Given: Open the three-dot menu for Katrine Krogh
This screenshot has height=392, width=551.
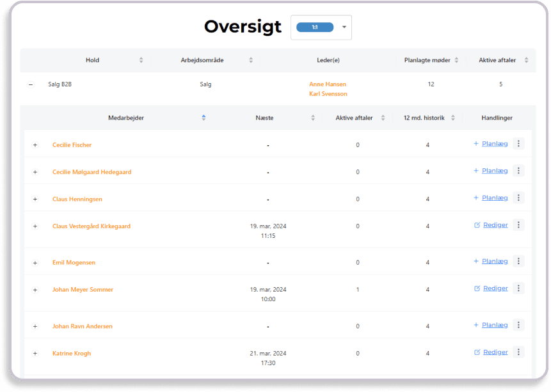Looking at the screenshot, I should [x=518, y=352].
